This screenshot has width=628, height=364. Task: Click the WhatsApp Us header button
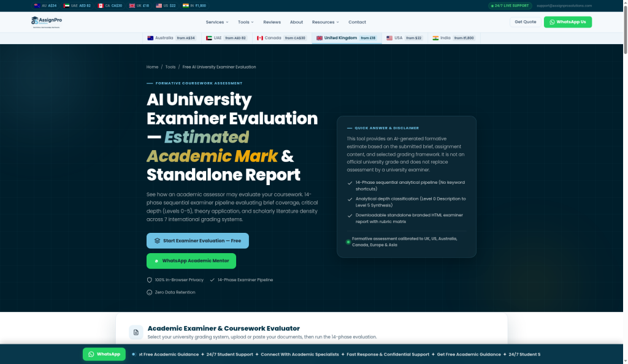[x=567, y=22]
